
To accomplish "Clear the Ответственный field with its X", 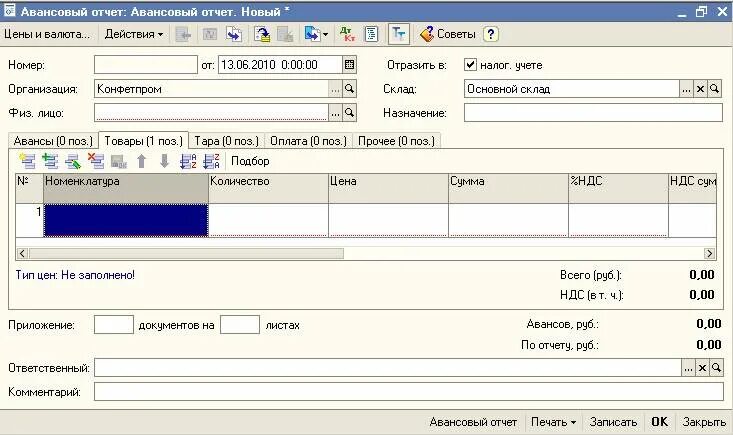I will pyautogui.click(x=702, y=368).
